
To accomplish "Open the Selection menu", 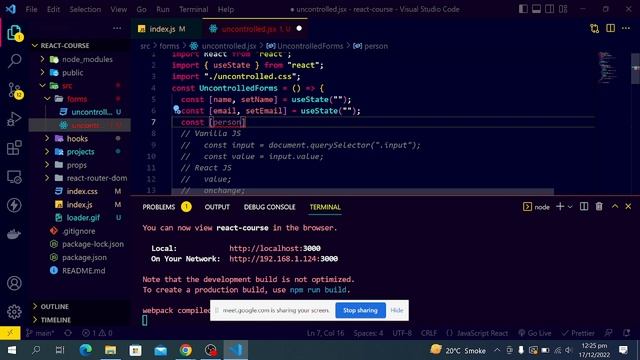I will [x=85, y=9].
